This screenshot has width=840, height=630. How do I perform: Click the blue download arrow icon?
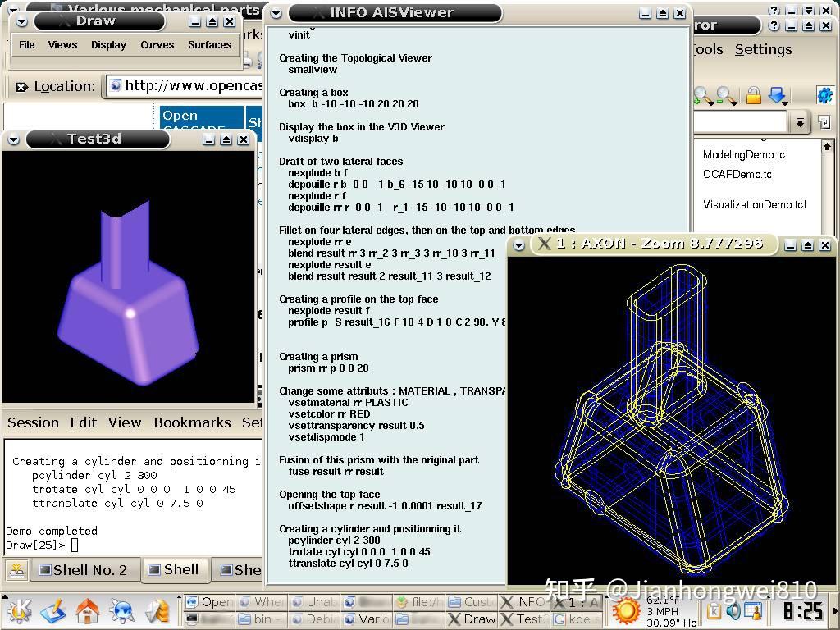pyautogui.click(x=776, y=93)
